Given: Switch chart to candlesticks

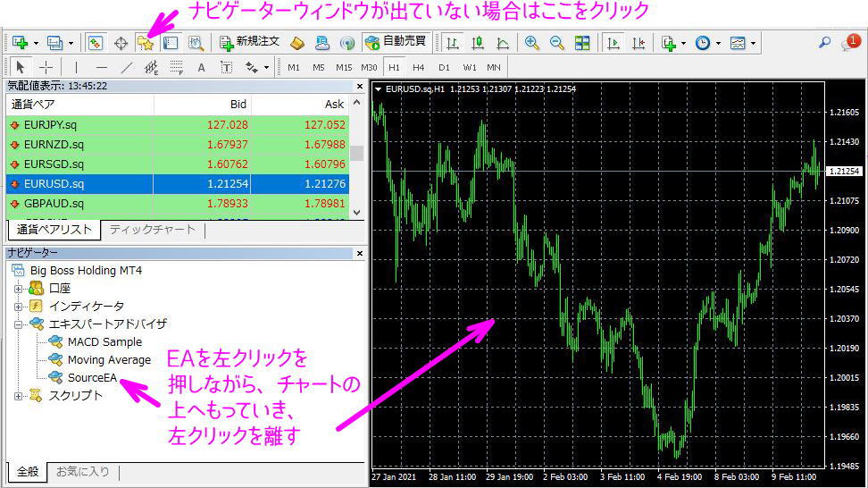Looking at the screenshot, I should (477, 43).
